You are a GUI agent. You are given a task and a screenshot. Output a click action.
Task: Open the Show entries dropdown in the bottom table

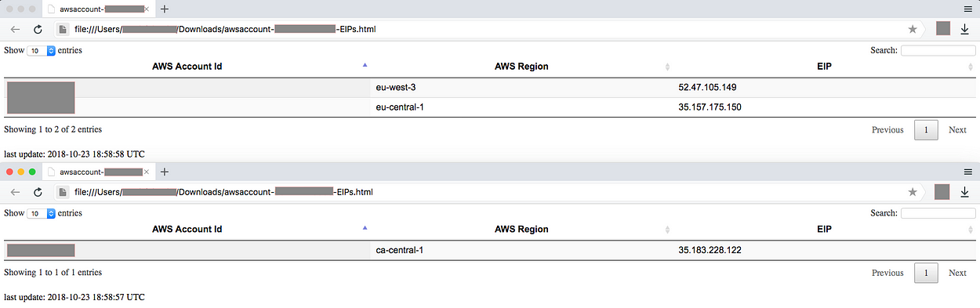[42, 213]
